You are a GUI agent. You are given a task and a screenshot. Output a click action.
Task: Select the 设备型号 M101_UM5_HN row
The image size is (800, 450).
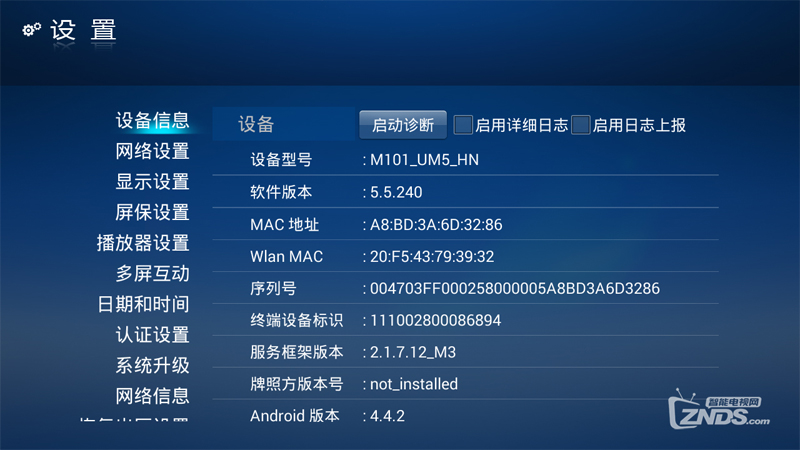(465, 160)
